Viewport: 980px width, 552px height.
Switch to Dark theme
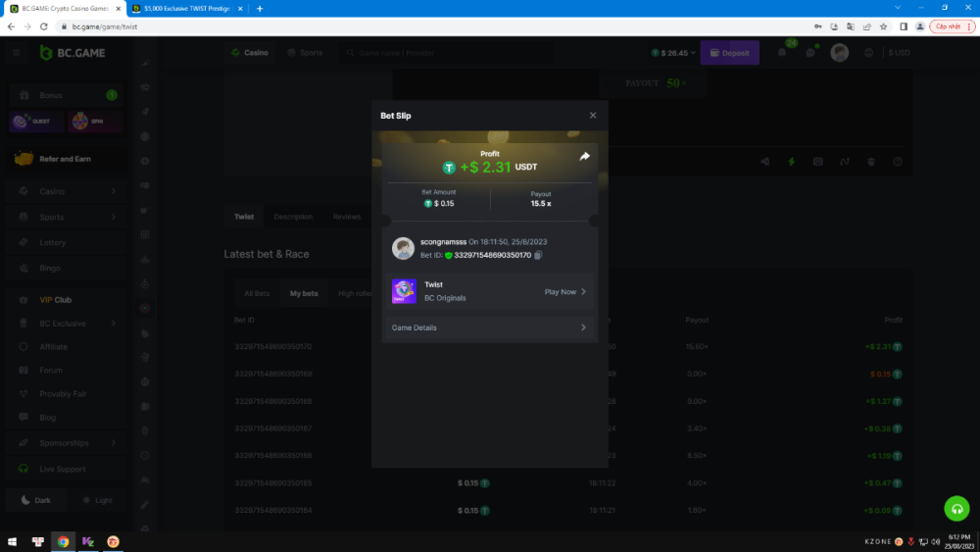[35, 500]
